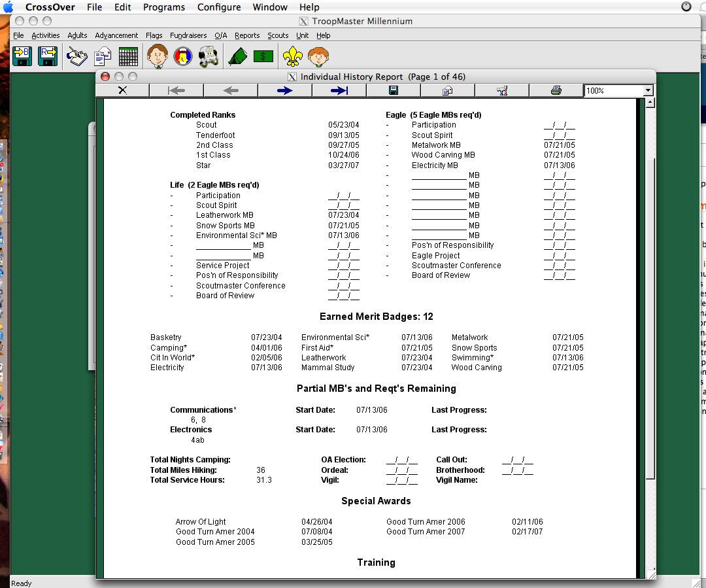Open the Reports menu in TroopMaster

tap(247, 35)
